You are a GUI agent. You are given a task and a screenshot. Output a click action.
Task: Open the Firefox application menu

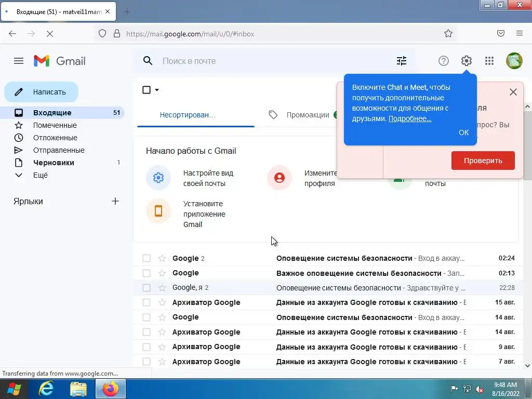(519, 33)
